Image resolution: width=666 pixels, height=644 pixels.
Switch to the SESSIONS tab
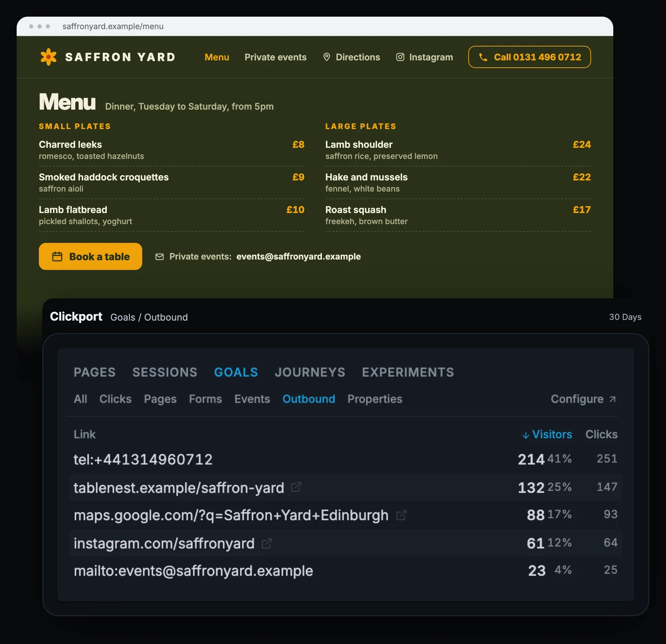point(165,372)
